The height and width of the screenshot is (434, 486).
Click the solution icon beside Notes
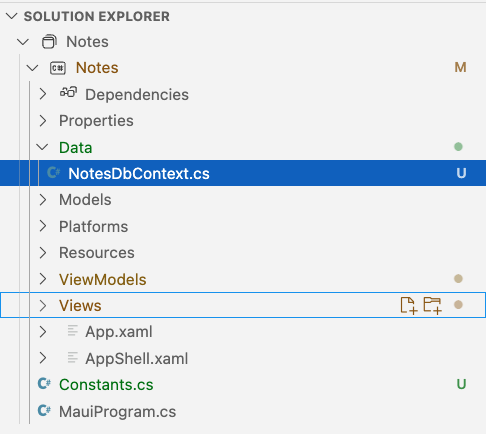coord(49,42)
